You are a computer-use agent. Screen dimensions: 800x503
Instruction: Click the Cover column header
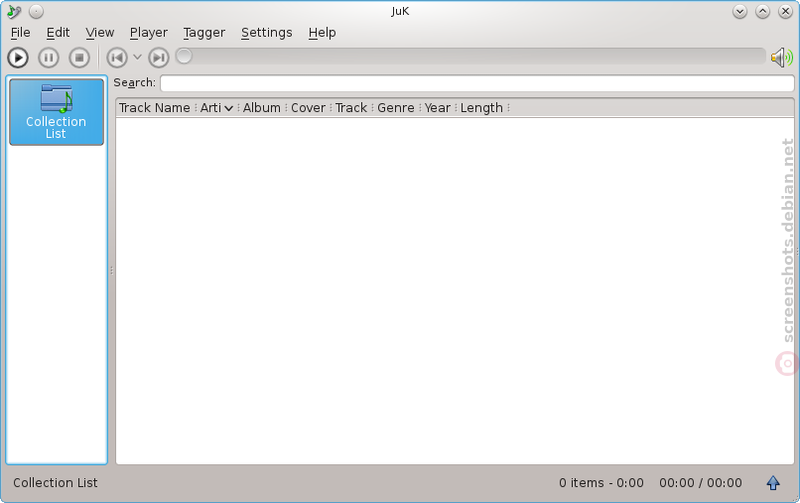(x=308, y=108)
